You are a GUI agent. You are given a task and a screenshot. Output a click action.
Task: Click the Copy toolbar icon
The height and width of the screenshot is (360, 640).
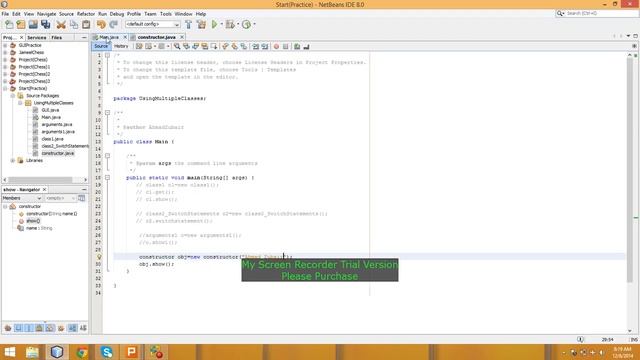73,24
